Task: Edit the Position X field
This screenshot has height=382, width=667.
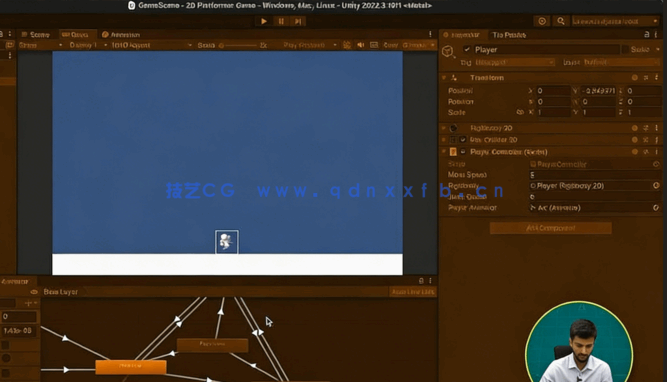Action: pyautogui.click(x=553, y=91)
